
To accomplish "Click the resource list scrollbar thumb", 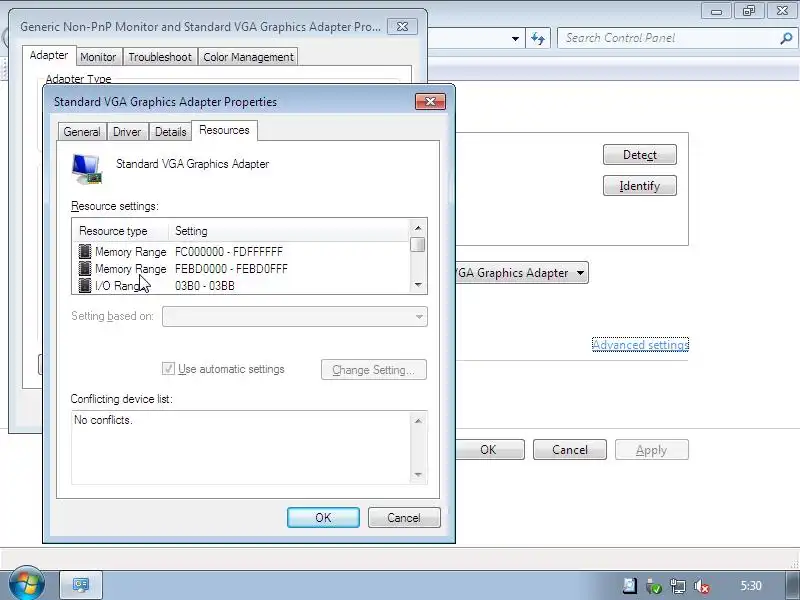I will click(418, 245).
